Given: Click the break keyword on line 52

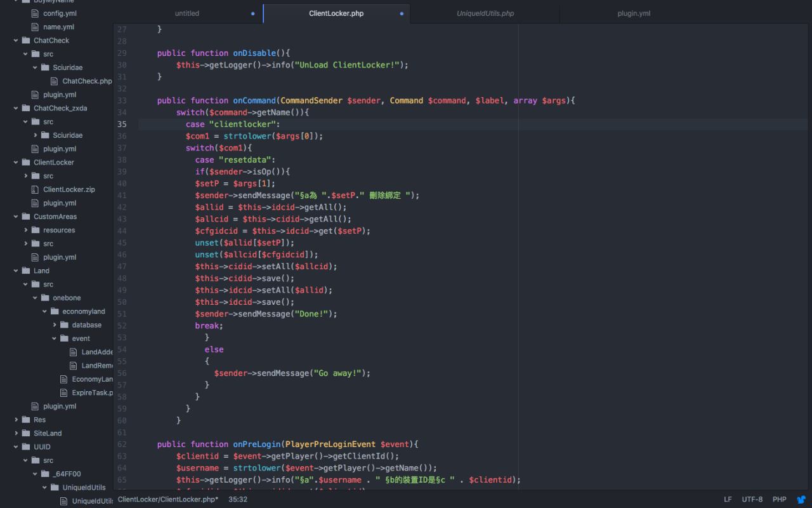Looking at the screenshot, I should [207, 326].
